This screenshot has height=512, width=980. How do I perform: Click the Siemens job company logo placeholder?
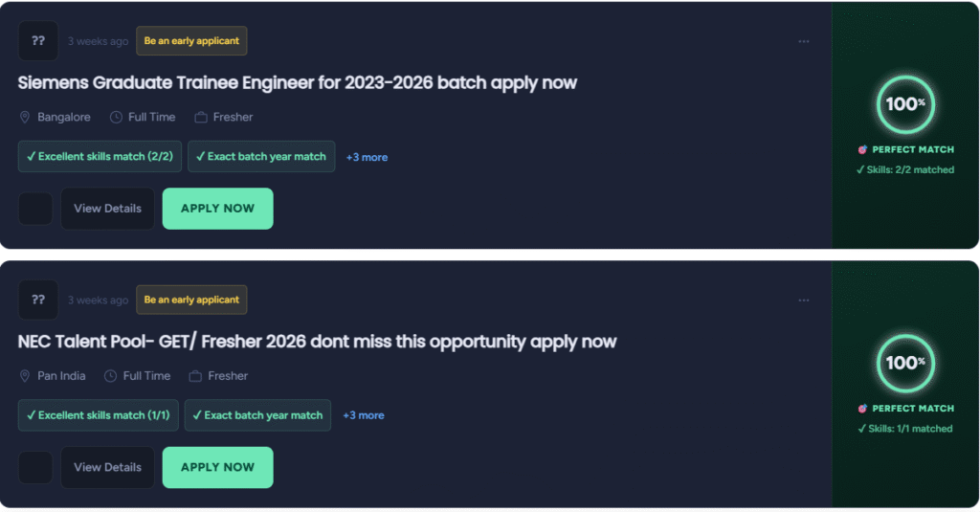(x=38, y=41)
